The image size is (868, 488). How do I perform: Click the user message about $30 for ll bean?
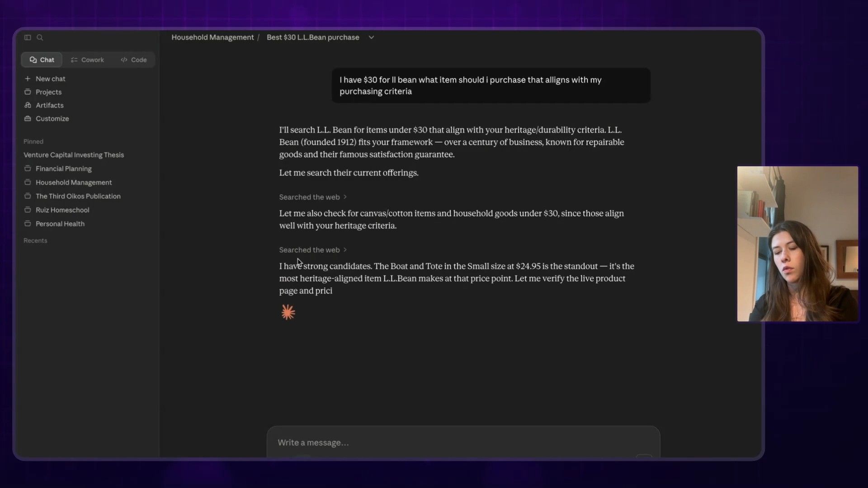click(x=491, y=85)
